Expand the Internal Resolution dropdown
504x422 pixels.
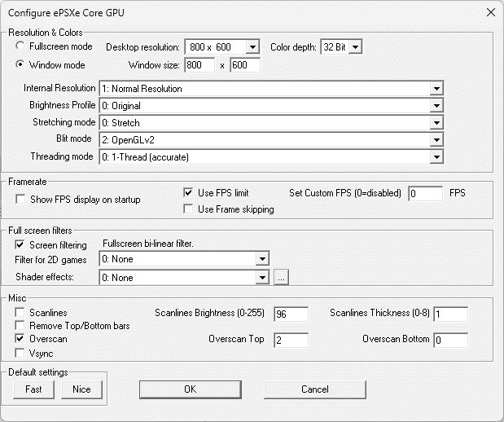click(271, 89)
